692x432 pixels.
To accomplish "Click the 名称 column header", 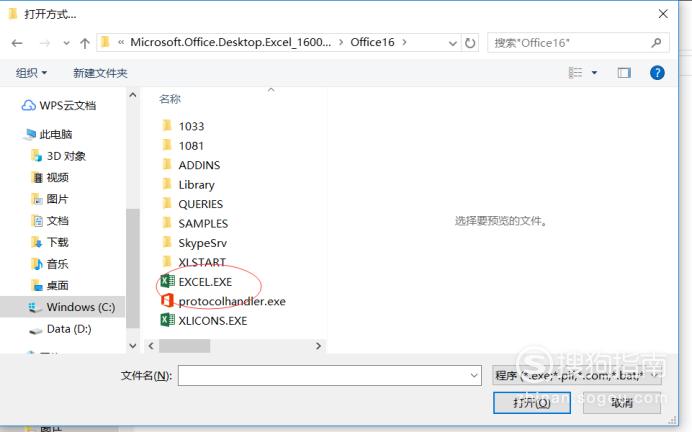I will tap(170, 99).
